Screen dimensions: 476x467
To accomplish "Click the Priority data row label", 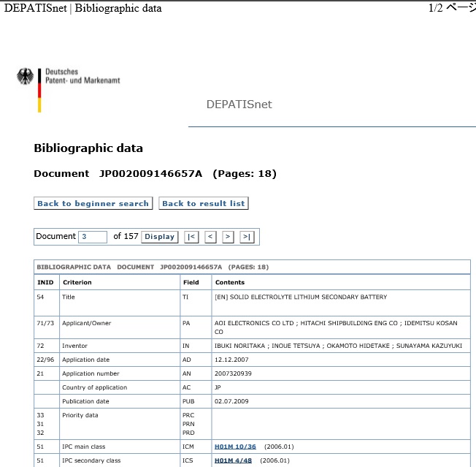I will (x=80, y=415).
